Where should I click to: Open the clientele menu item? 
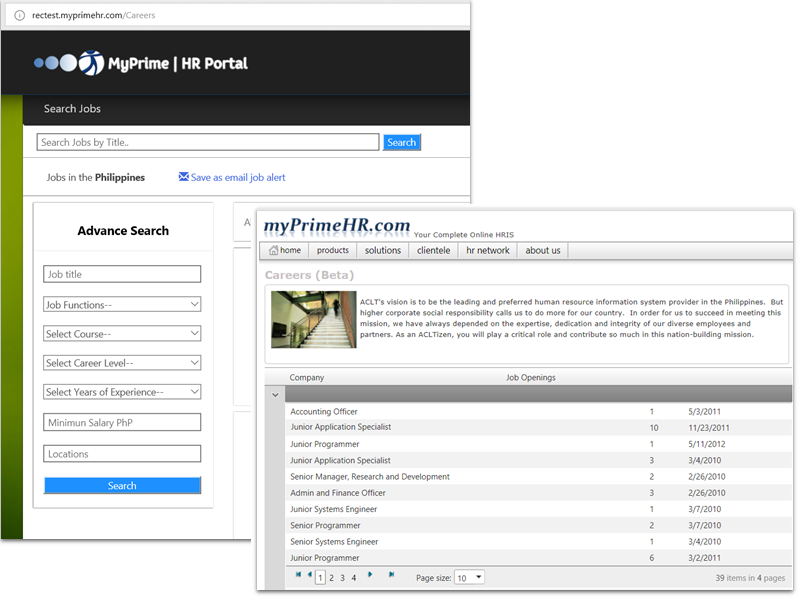(x=433, y=250)
